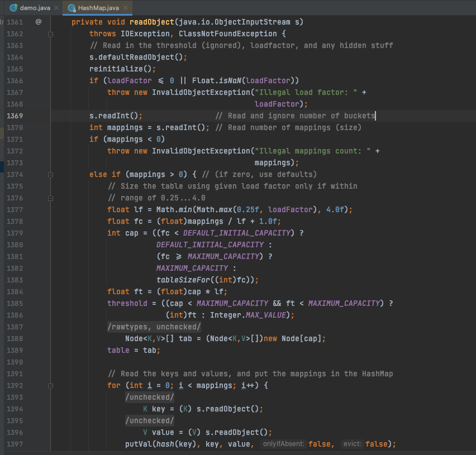Click line number 1397 in gutter

[x=15, y=444]
